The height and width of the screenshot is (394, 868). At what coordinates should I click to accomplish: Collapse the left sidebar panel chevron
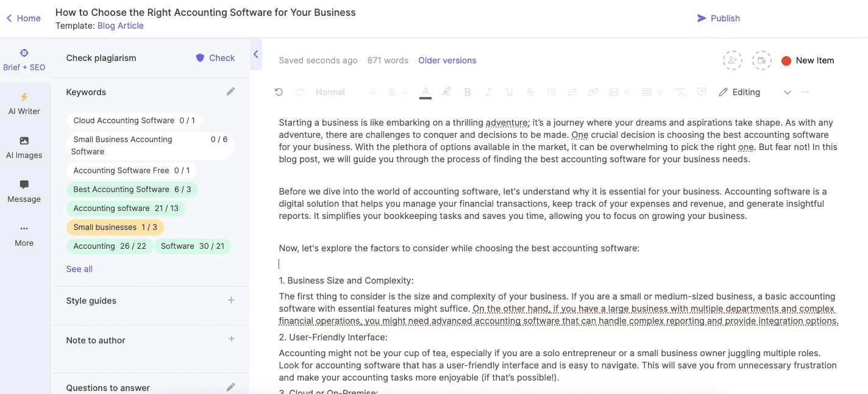click(256, 54)
